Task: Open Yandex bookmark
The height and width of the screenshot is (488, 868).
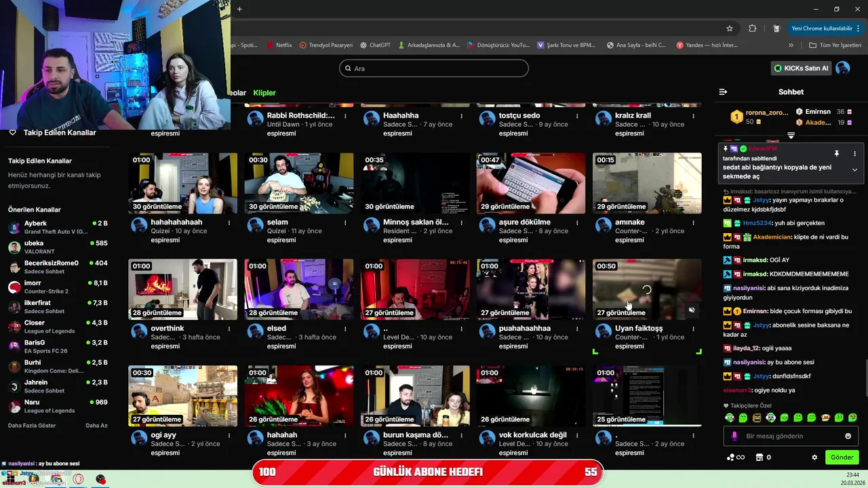Action: coord(707,45)
